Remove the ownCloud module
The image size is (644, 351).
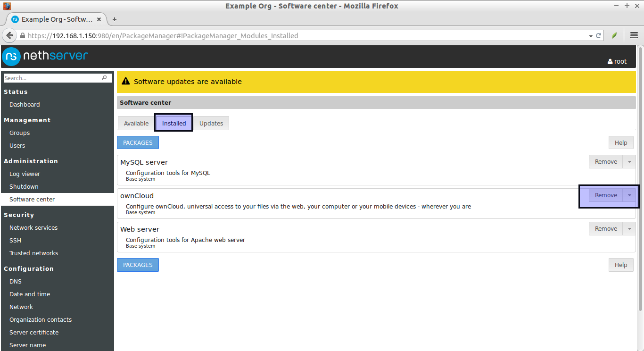point(606,195)
